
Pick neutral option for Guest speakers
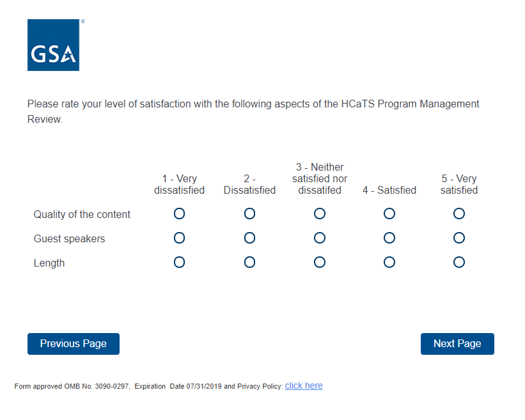pos(320,238)
